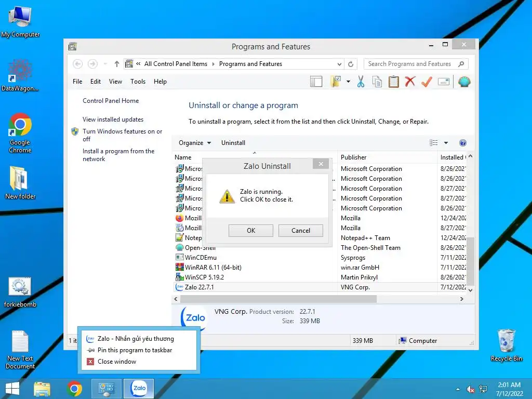This screenshot has height=399, width=532.
Task: Click the horizontal scrollbar left arrow
Action: point(176,299)
